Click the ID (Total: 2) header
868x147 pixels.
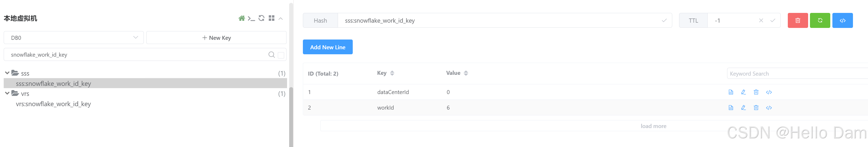click(x=323, y=74)
